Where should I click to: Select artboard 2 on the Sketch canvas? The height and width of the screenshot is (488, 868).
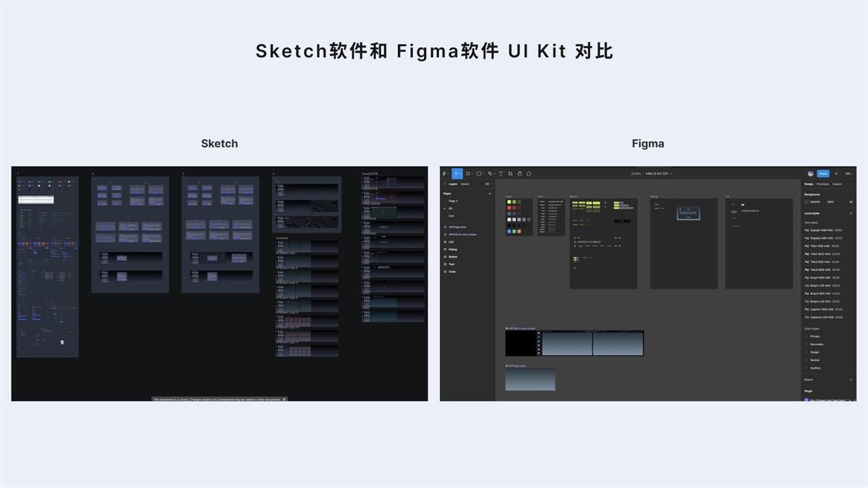130,235
